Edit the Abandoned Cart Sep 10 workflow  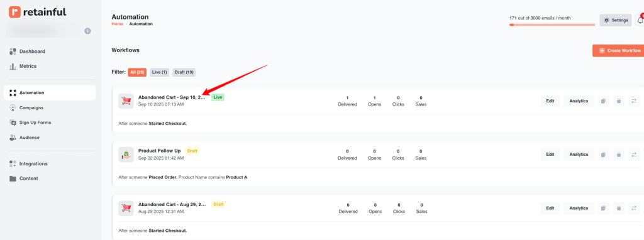550,101
